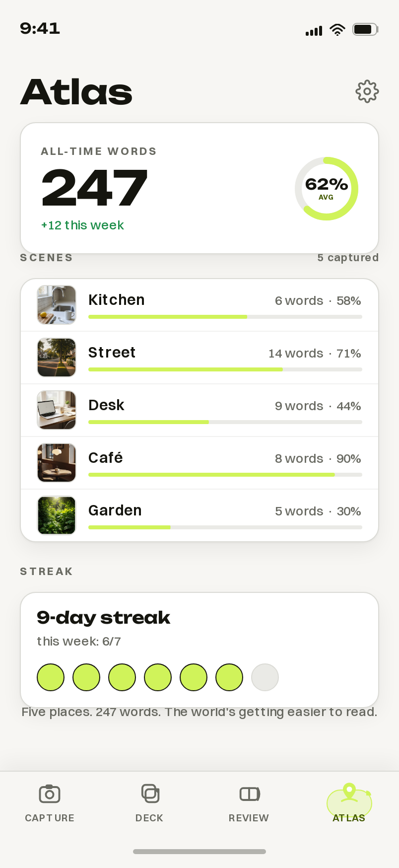The width and height of the screenshot is (399, 868).
Task: Tap the Deck stacked cards icon
Action: [x=150, y=794]
